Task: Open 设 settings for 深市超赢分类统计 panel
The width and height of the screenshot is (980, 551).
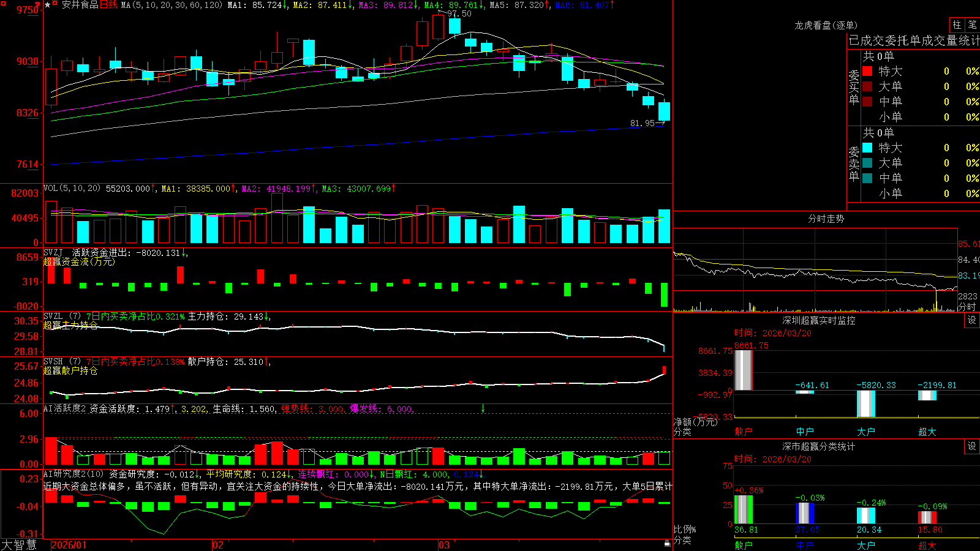Action: (972, 446)
